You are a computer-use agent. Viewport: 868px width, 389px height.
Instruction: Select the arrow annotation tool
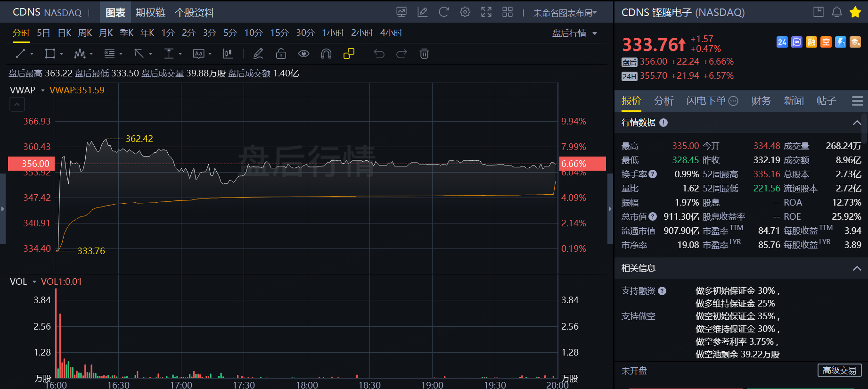[x=139, y=54]
